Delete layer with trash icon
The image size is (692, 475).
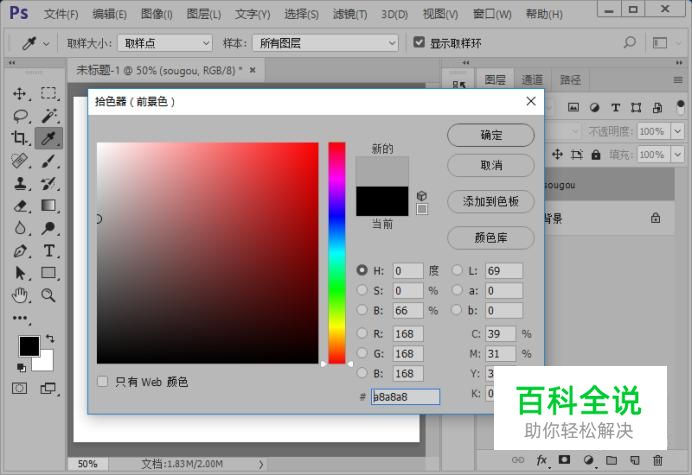coord(658,460)
